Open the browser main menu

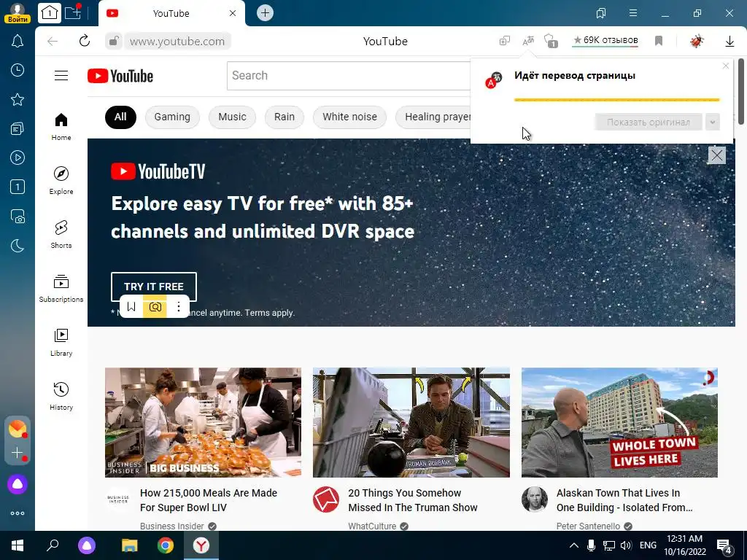point(632,13)
